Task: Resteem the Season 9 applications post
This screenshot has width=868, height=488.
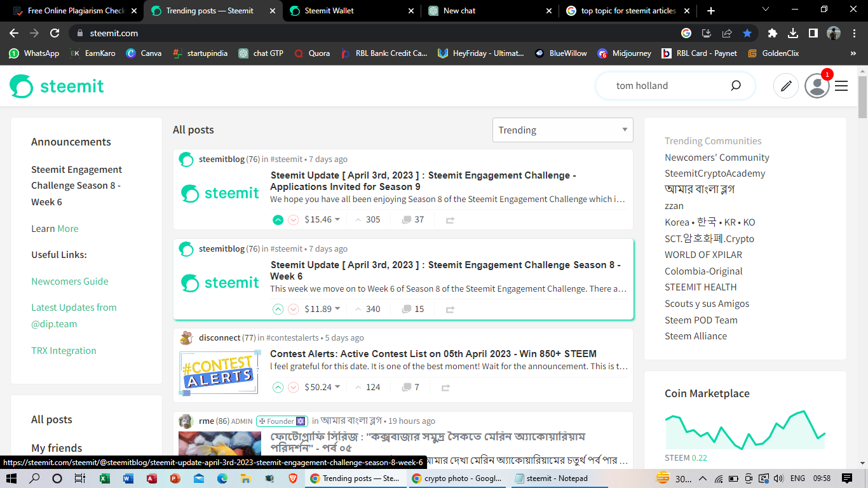Action: (450, 220)
